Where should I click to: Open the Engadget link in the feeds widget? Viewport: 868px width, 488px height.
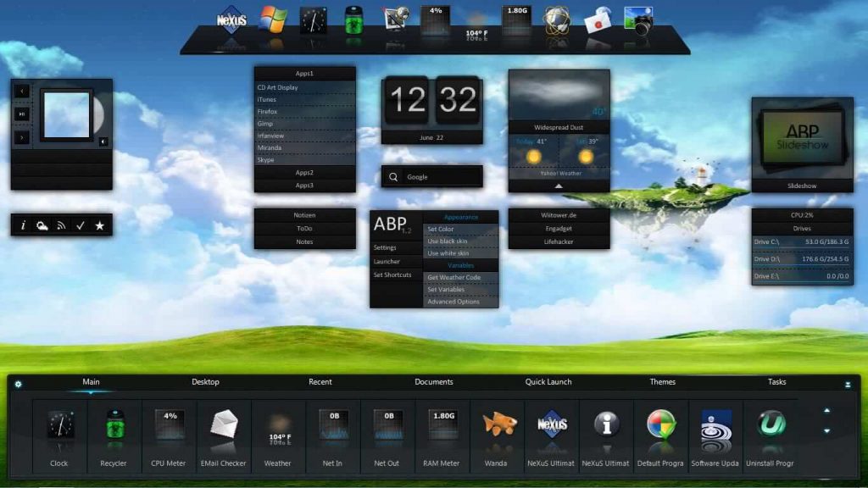(x=559, y=229)
